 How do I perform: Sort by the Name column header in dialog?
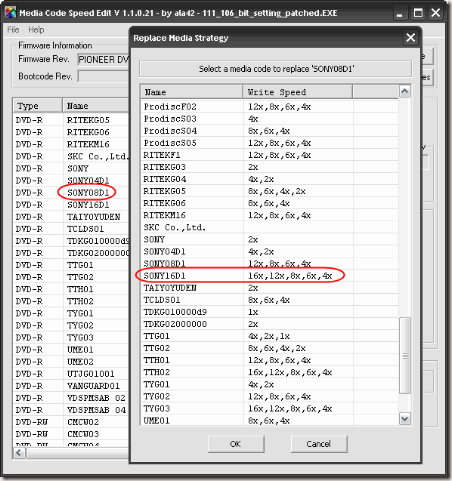[x=192, y=92]
